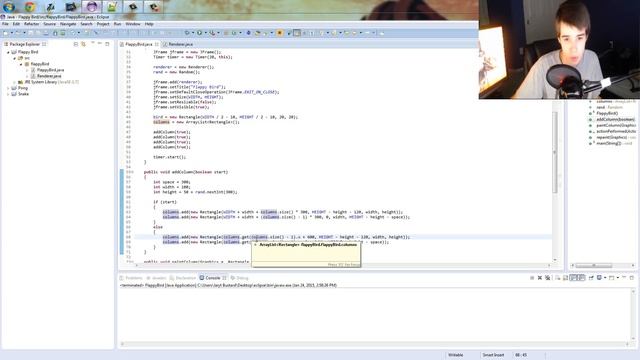Image resolution: width=640 pixels, height=360 pixels.
Task: Open the Project menu
Action: coord(103,24)
